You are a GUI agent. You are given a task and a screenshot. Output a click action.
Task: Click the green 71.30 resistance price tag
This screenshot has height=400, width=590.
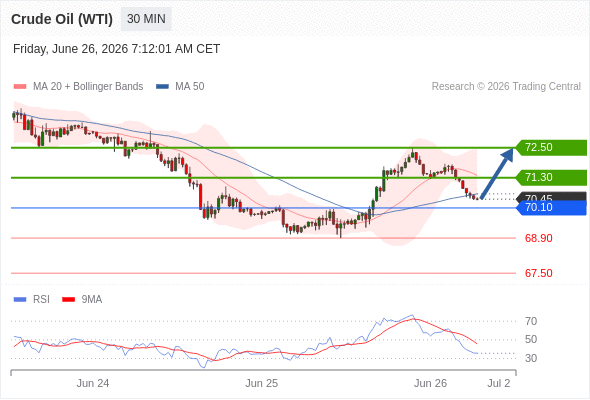[551, 178]
